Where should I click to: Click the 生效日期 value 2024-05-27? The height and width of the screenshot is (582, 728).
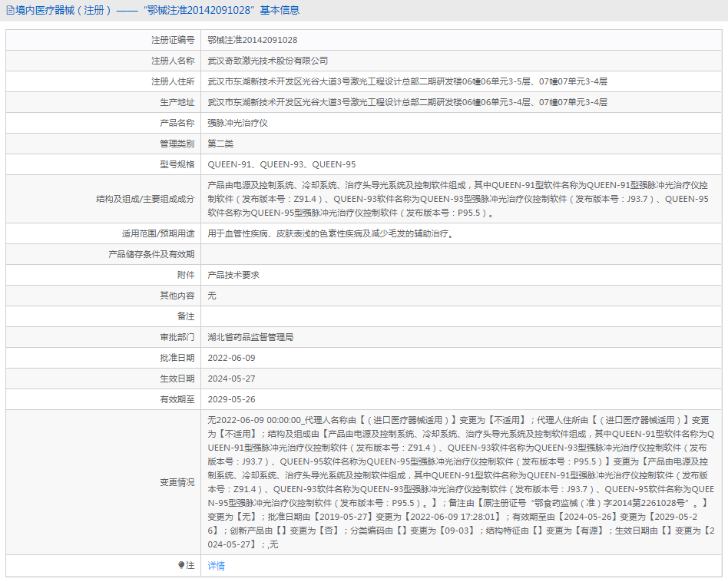[231, 379]
